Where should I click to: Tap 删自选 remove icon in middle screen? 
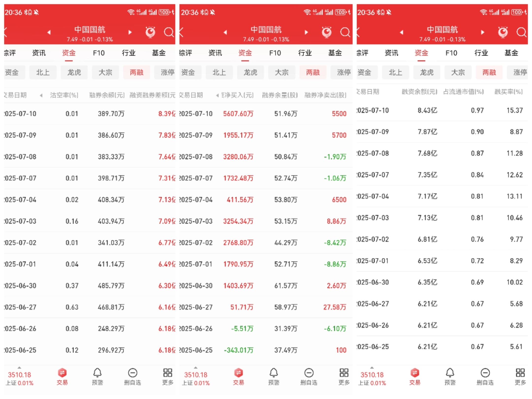point(309,377)
